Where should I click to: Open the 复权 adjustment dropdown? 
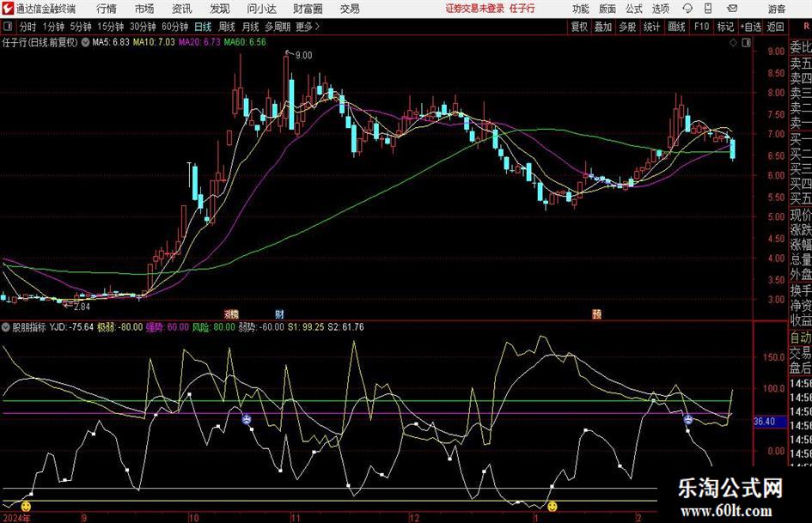point(579,27)
